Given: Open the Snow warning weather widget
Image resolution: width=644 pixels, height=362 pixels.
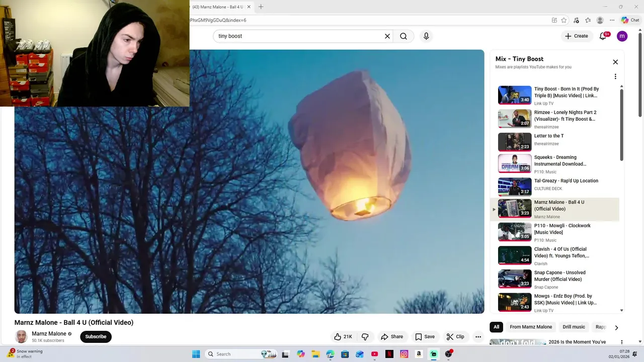Looking at the screenshot, I should coord(25,354).
